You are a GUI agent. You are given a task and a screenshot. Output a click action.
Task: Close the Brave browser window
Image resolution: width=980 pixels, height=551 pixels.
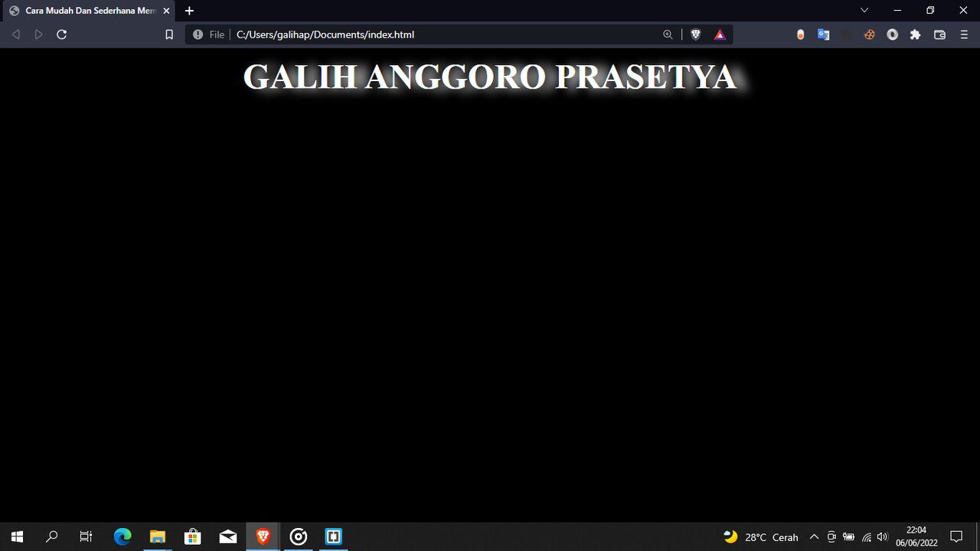[963, 10]
